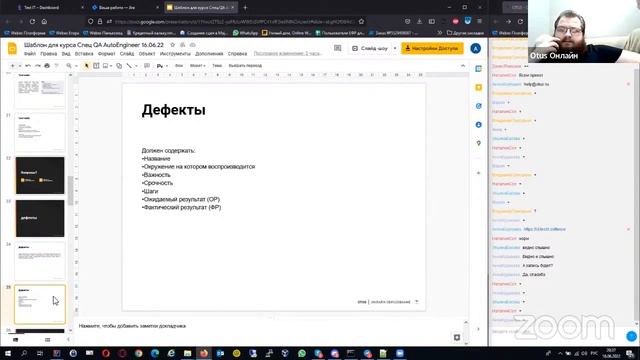The image size is (640, 360).
Task: Insert a text box
Action: coord(96,66)
